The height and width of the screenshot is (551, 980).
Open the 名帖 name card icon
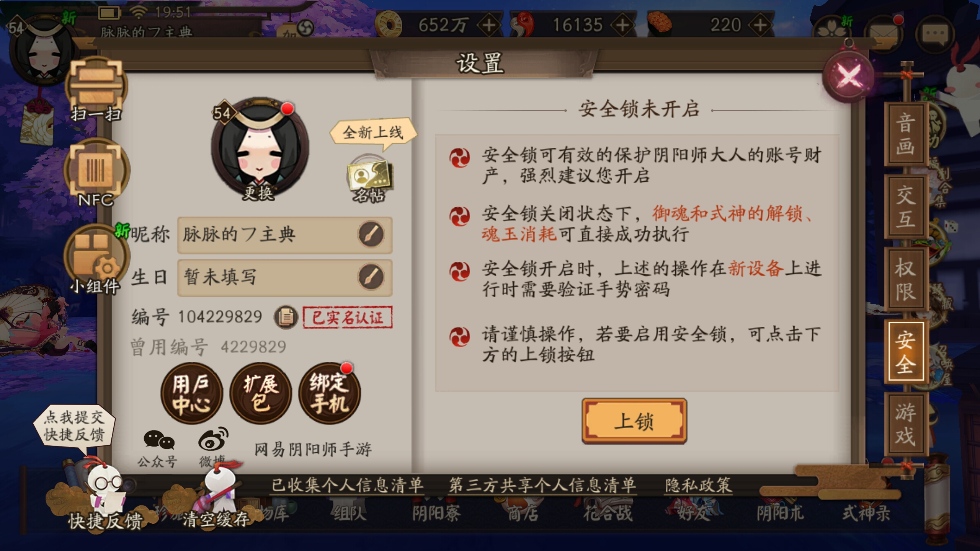pyautogui.click(x=369, y=179)
